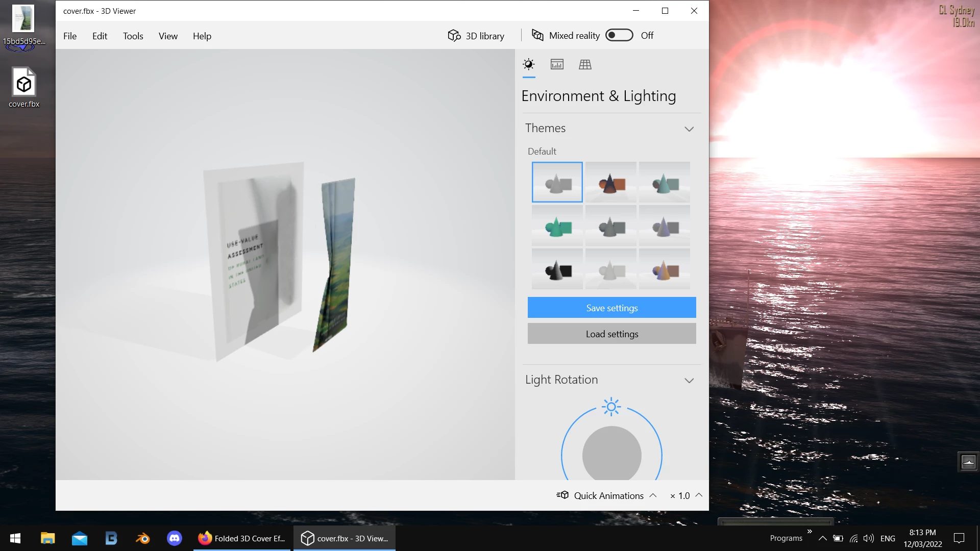Open the Grid & Views tab icon
980x551 pixels.
pos(585,64)
